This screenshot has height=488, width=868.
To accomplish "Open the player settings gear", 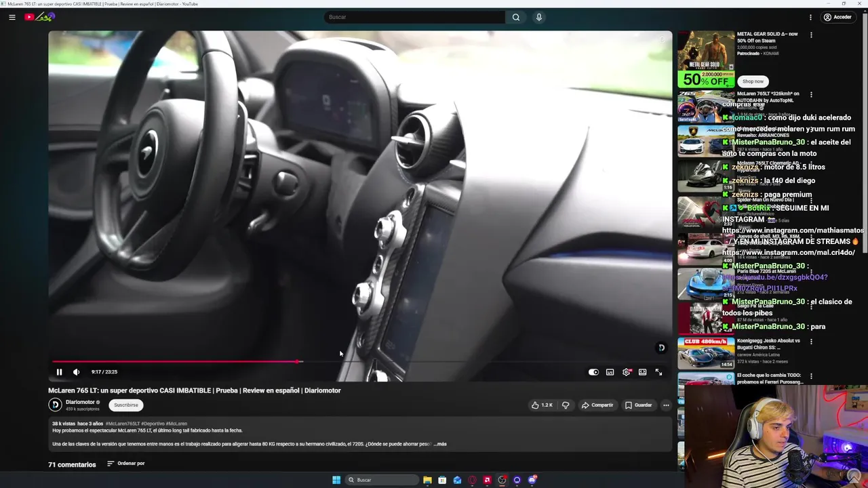I will (627, 372).
